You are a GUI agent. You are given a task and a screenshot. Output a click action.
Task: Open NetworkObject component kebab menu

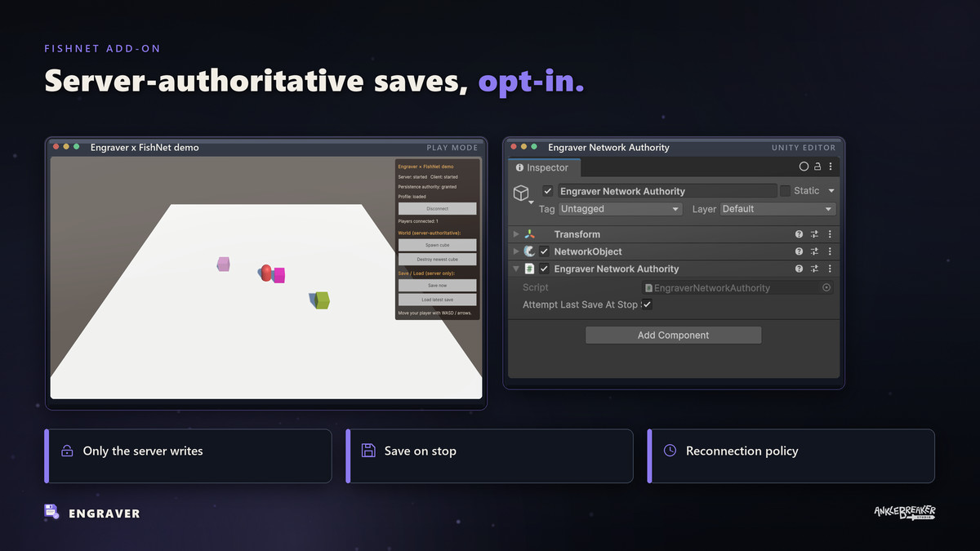(x=830, y=251)
